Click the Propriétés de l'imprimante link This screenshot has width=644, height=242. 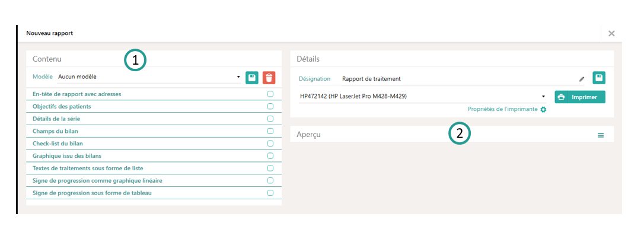pos(502,110)
